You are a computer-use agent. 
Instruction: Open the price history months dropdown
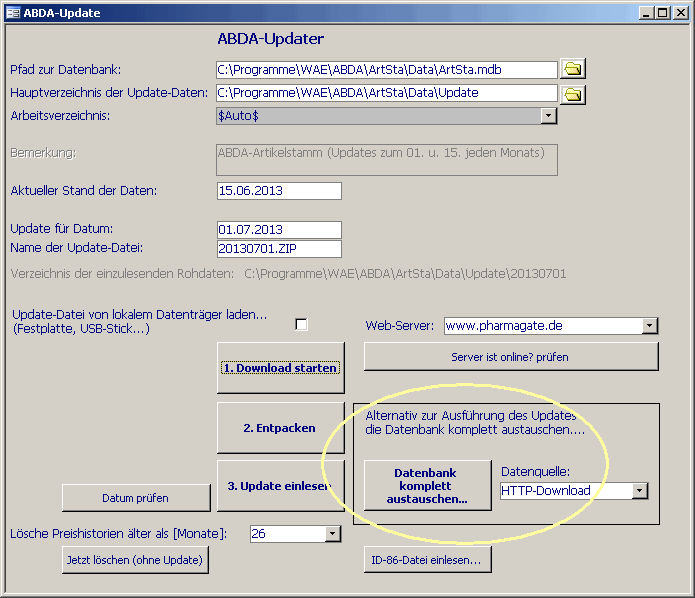pyautogui.click(x=332, y=534)
